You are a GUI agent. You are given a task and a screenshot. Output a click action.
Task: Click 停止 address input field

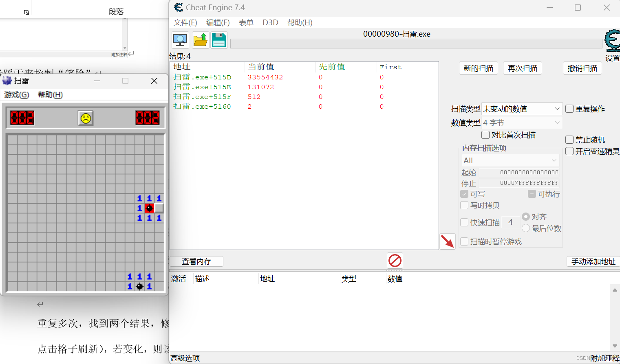tap(519, 183)
